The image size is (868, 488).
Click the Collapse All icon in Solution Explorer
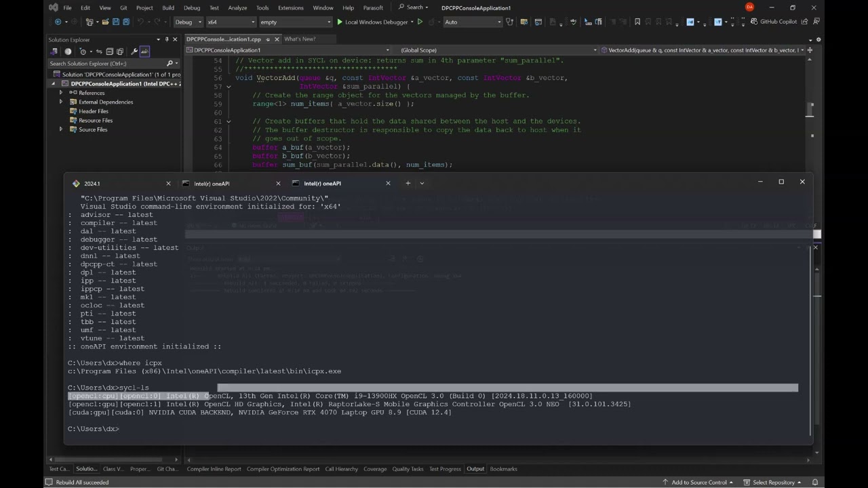109,52
